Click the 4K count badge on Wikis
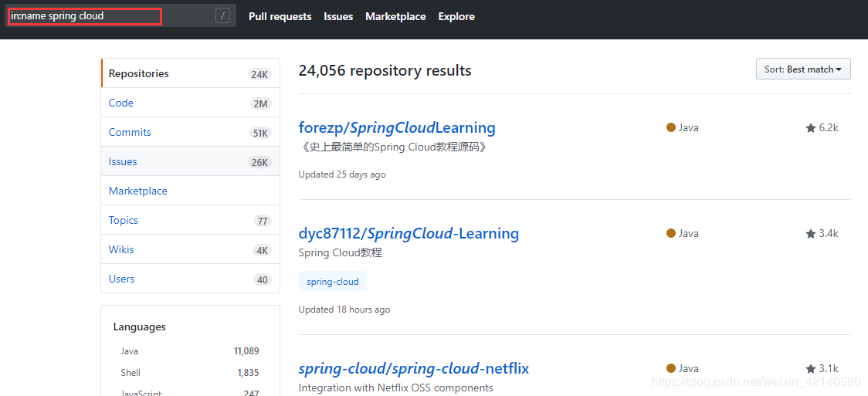 pos(261,251)
